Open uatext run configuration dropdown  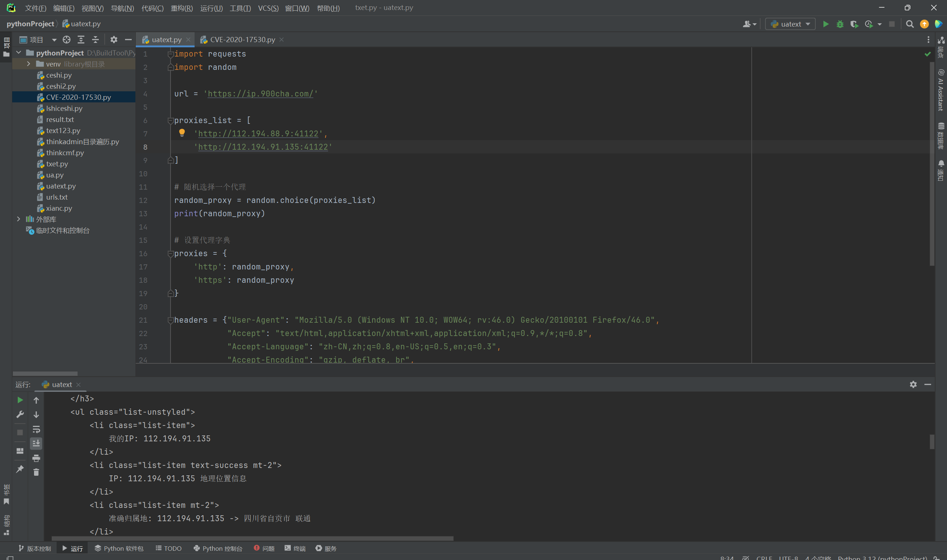(790, 24)
